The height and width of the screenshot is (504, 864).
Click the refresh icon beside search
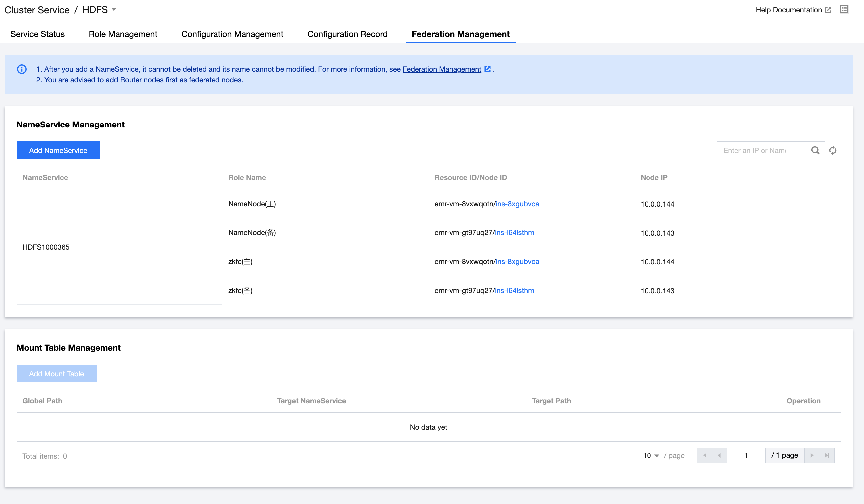(x=833, y=150)
